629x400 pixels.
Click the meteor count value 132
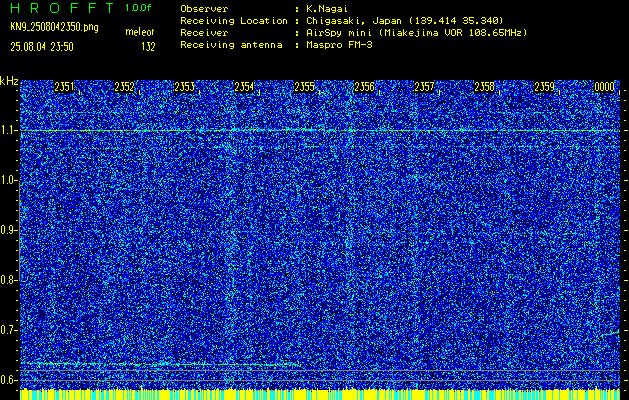pos(148,47)
